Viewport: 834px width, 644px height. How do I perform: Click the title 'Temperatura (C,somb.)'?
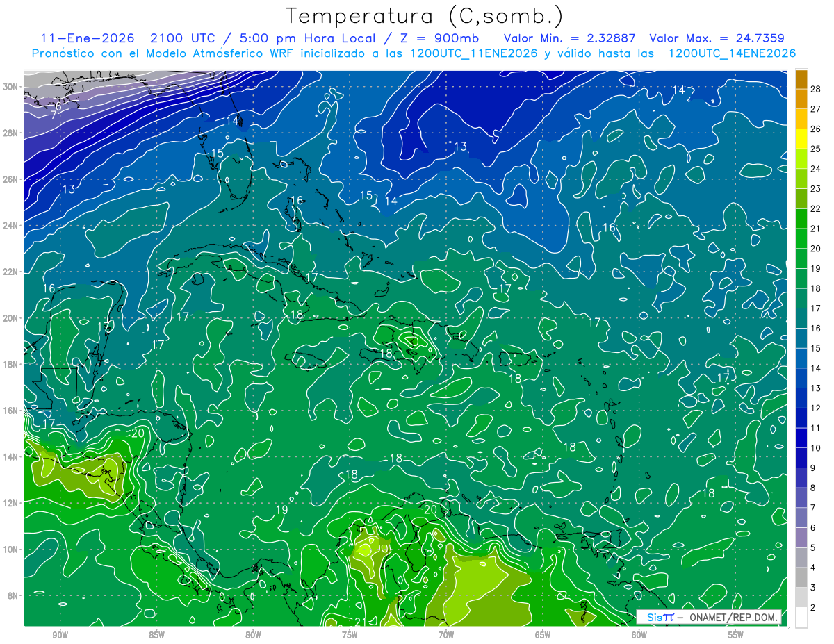point(424,16)
